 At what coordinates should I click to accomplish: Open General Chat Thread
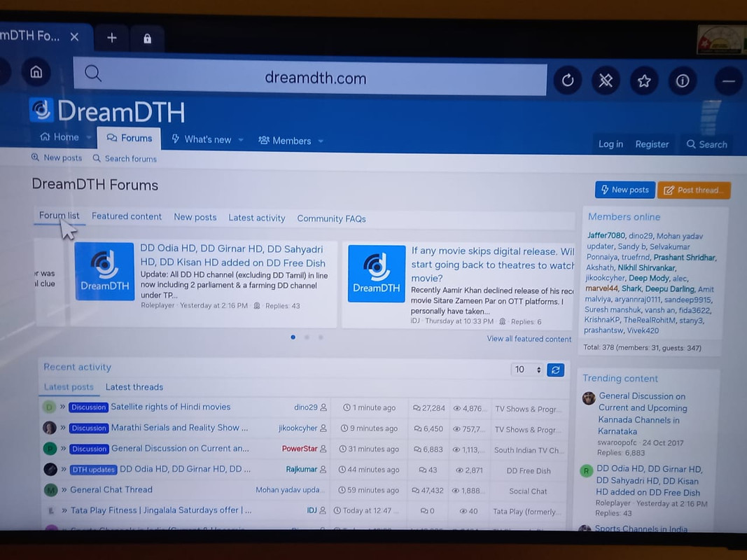[x=111, y=489]
